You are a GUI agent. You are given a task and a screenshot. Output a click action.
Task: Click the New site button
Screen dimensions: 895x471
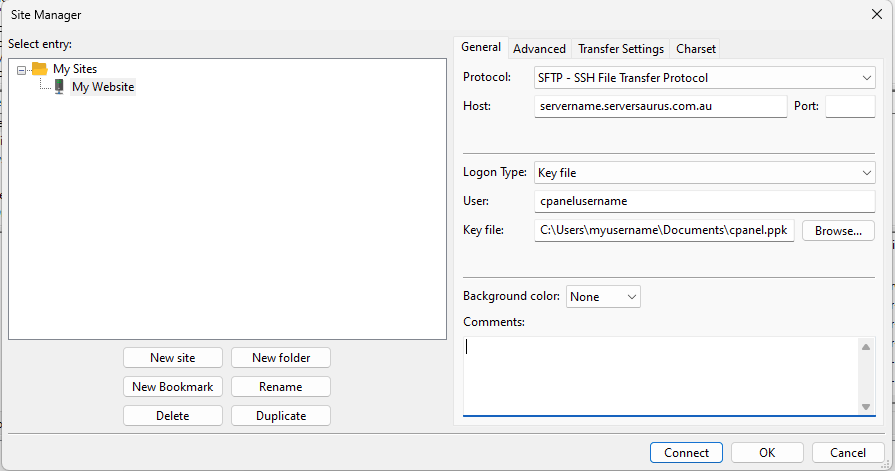(172, 358)
